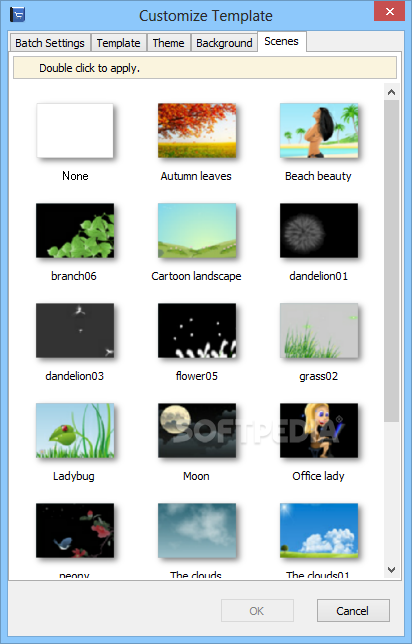Select the Beach beauty scene thumbnail
The image size is (412, 644).
pos(319,131)
